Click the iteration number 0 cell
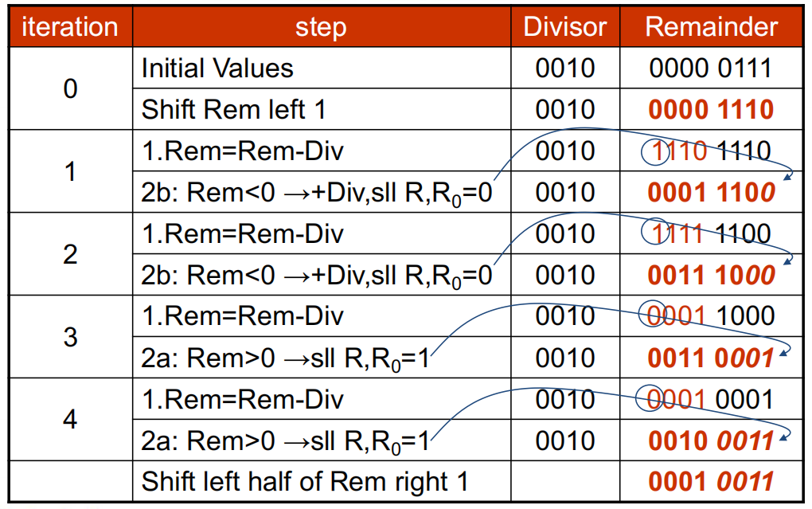812x509 pixels. click(x=70, y=88)
